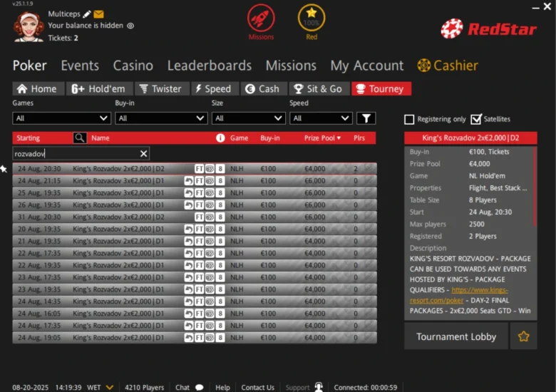
Task: Open the Poker section
Action: click(x=30, y=66)
